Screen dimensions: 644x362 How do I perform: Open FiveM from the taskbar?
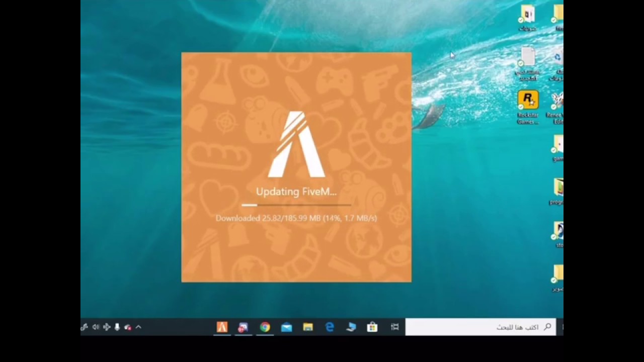222,327
